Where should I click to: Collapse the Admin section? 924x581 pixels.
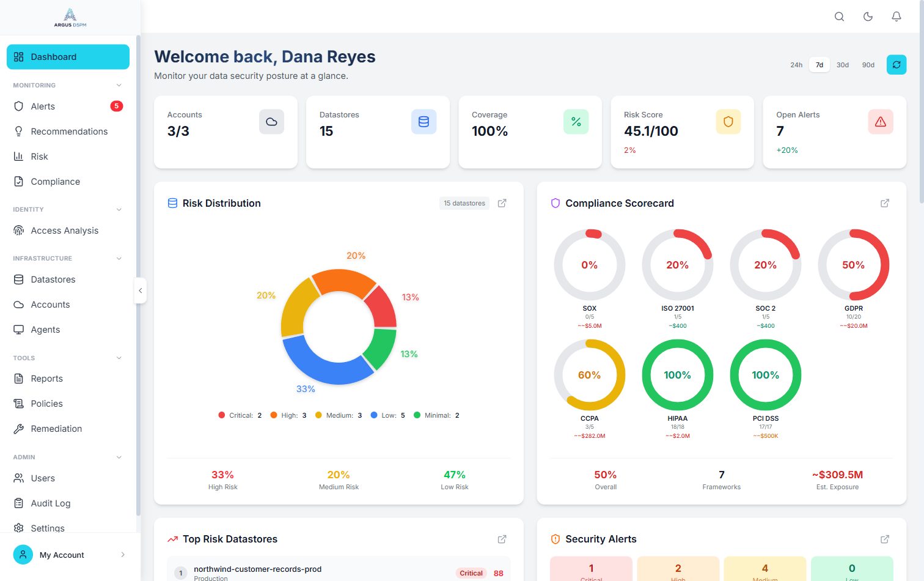(x=119, y=457)
